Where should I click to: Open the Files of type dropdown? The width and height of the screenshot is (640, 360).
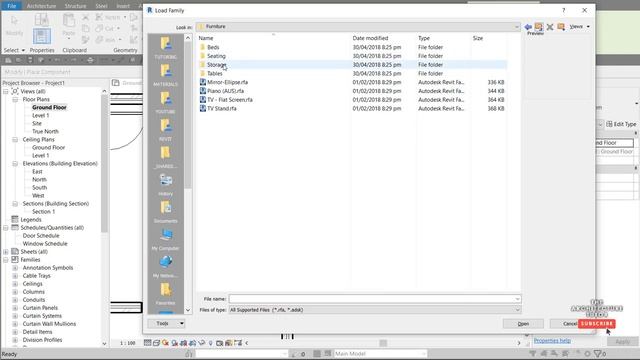pos(374,310)
